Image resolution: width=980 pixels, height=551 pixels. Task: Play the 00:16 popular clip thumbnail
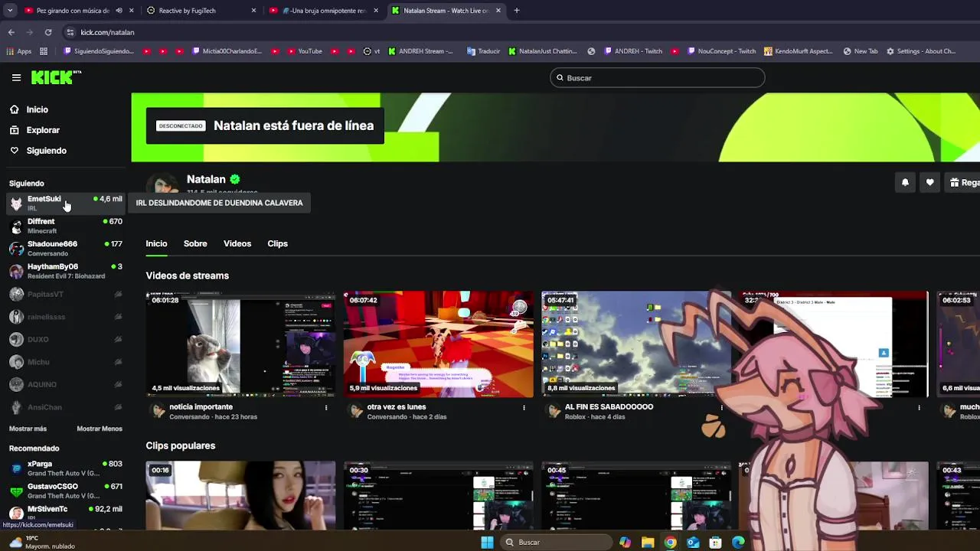pos(240,495)
